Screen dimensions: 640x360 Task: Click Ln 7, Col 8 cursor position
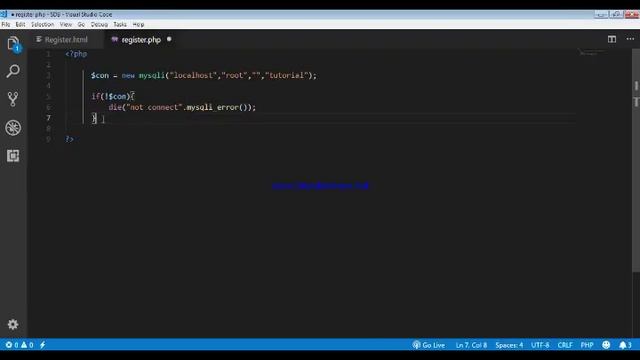(x=471, y=345)
